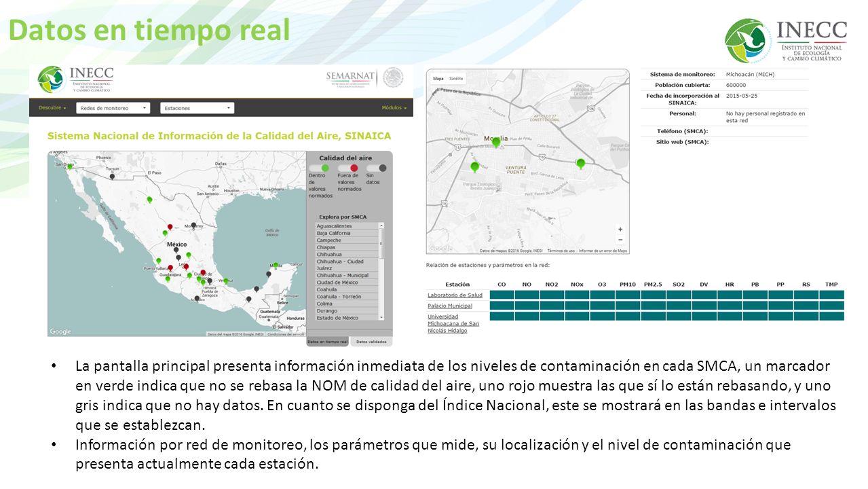Select Ciudad de México in SMCA list
This screenshot has height=489, width=868.
347,283
